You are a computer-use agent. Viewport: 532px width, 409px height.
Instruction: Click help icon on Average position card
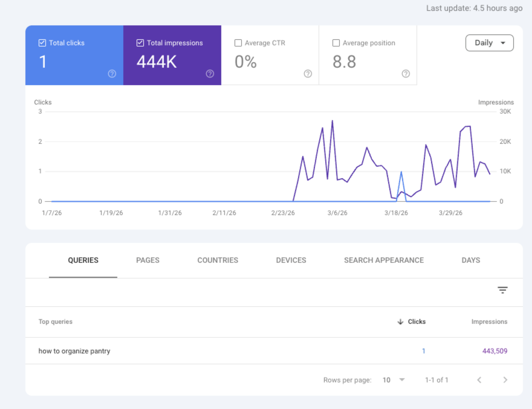click(406, 74)
